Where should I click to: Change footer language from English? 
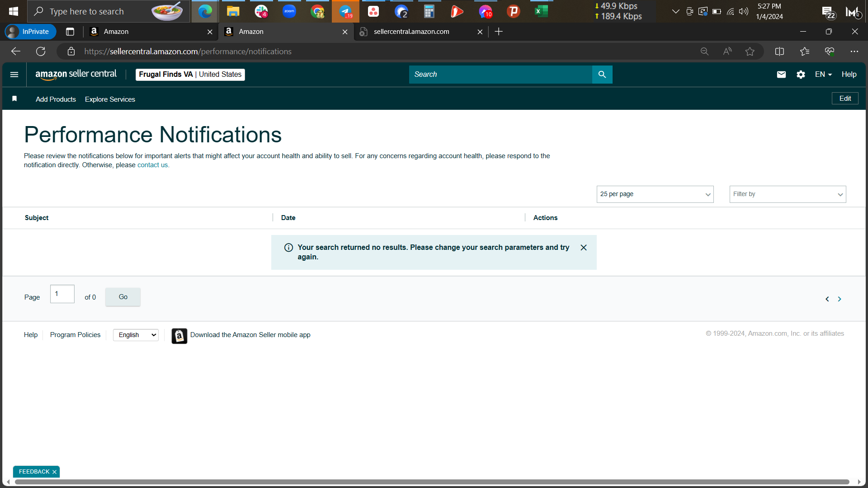pyautogui.click(x=136, y=335)
